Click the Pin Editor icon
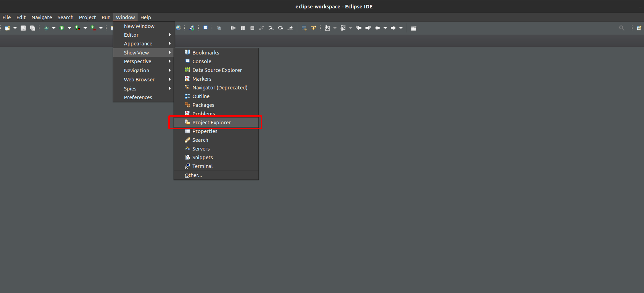 click(x=414, y=28)
